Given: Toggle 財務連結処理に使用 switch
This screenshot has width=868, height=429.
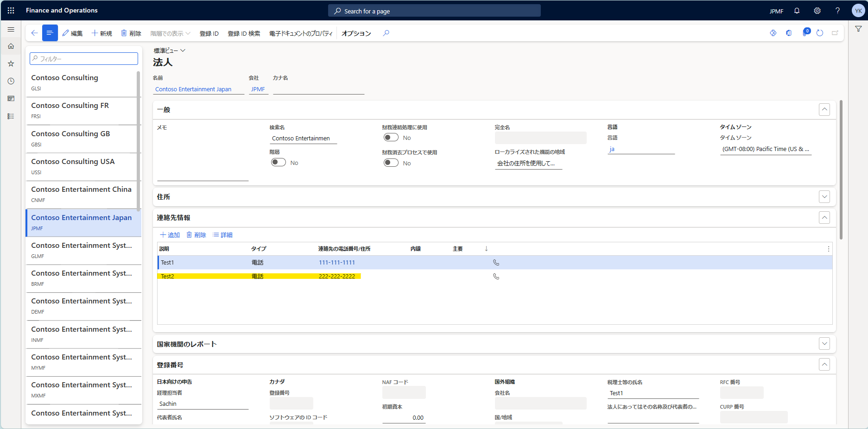Looking at the screenshot, I should [x=391, y=138].
